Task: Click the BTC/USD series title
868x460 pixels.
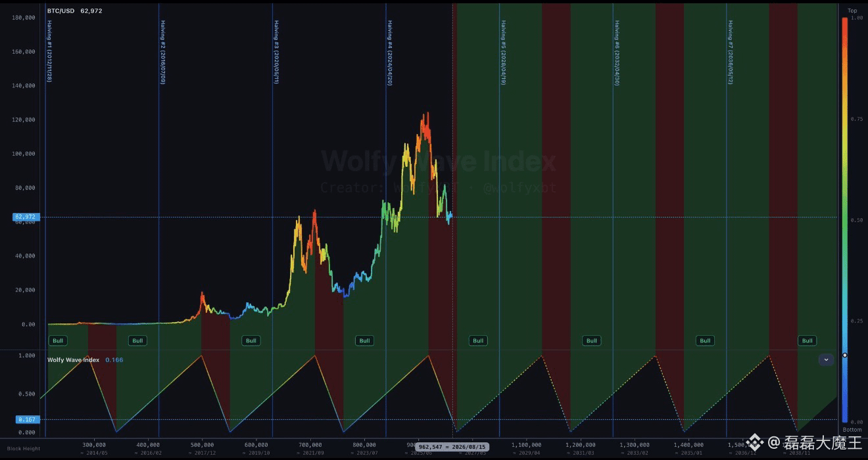Action: click(60, 11)
